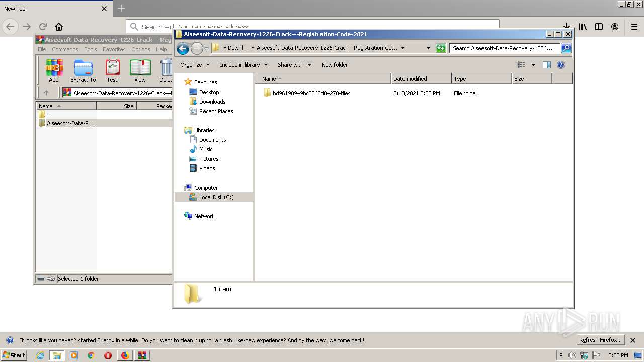Open Firefox Library icon
Screen dimensions: 644x362
pos(583,27)
